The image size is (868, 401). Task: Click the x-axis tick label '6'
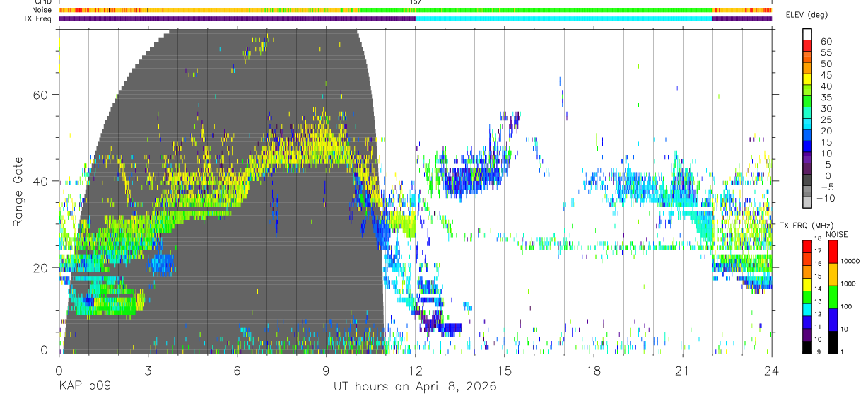coord(237,372)
